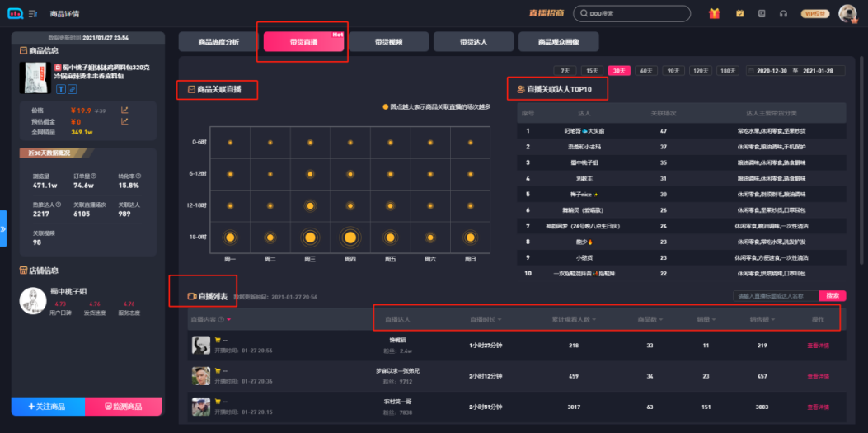Screen dimensions: 868x433
Task: Toggle the sidebar menu icon beside logo
Action: point(33,14)
